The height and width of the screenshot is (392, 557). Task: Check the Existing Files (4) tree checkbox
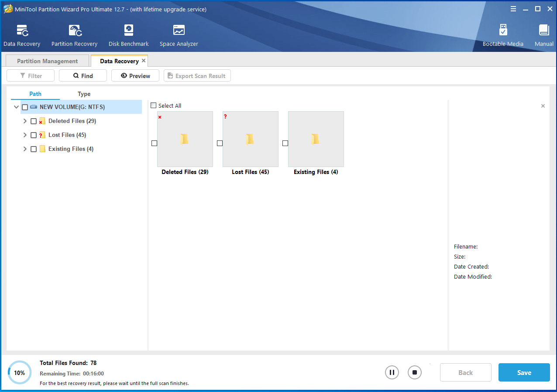click(x=34, y=149)
